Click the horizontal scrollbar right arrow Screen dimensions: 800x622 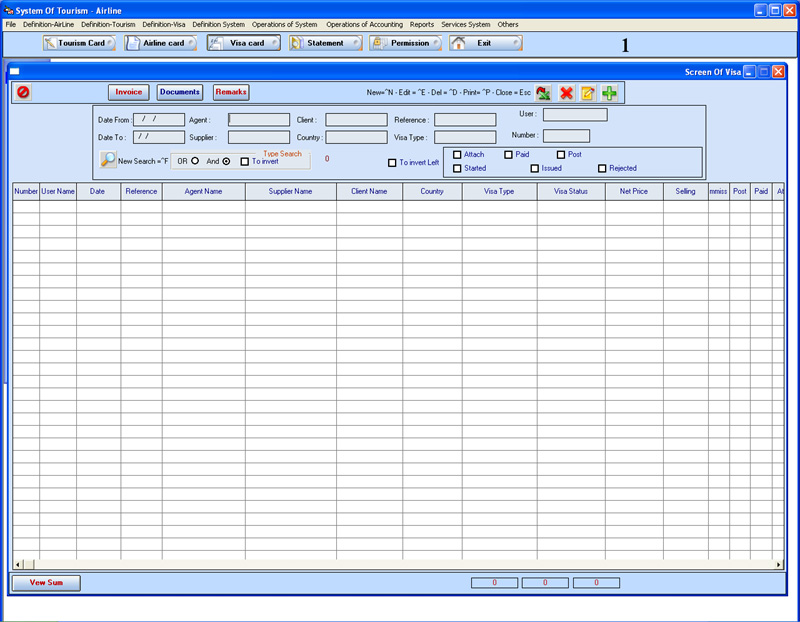[x=779, y=565]
